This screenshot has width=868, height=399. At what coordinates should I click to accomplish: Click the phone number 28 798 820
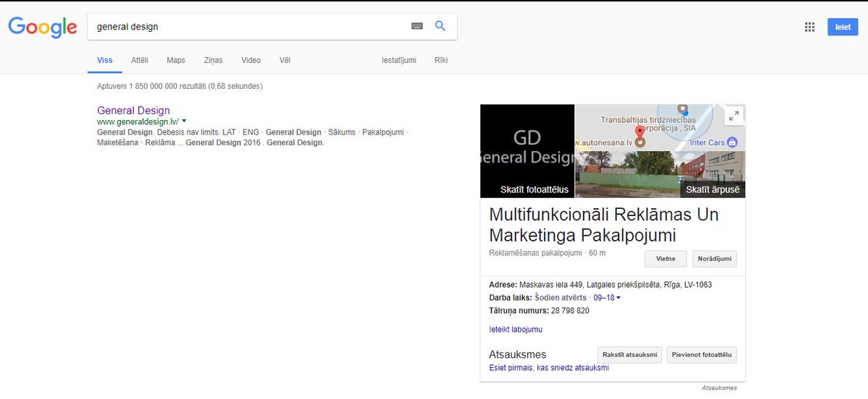570,311
